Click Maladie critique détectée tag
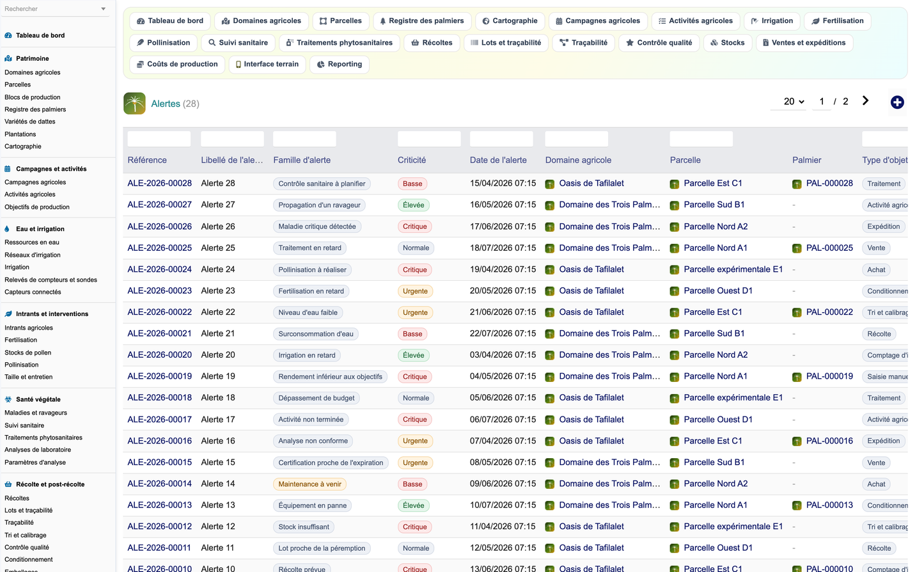The image size is (924, 572). 317,226
